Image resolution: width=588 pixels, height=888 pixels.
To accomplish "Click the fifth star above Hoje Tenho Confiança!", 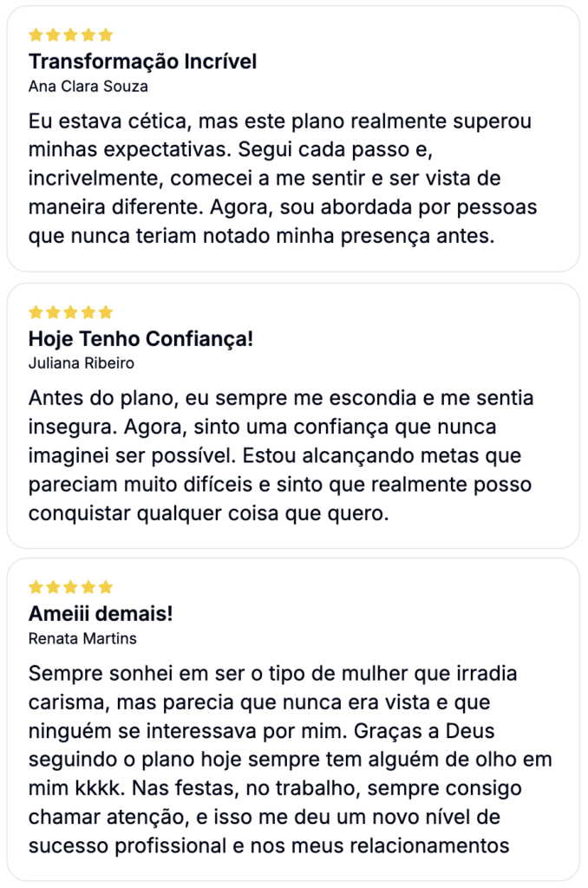I will (106, 312).
